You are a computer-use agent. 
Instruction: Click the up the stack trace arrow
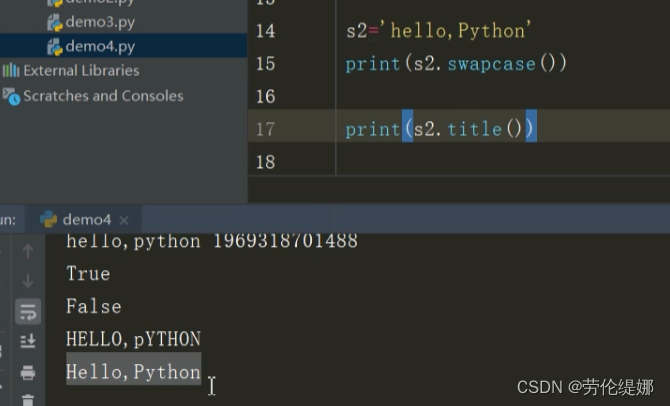[x=28, y=251]
